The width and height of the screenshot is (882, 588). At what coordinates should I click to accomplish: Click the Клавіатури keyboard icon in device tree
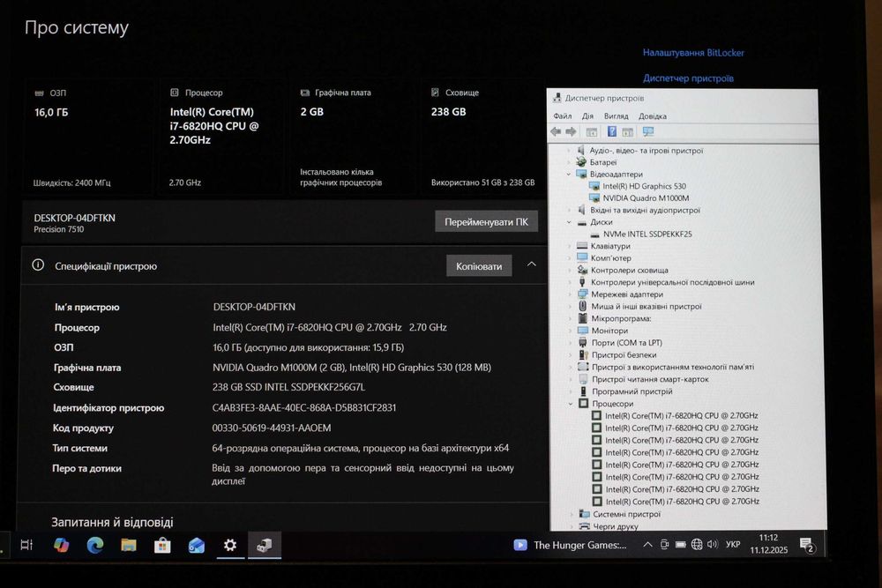coord(582,246)
